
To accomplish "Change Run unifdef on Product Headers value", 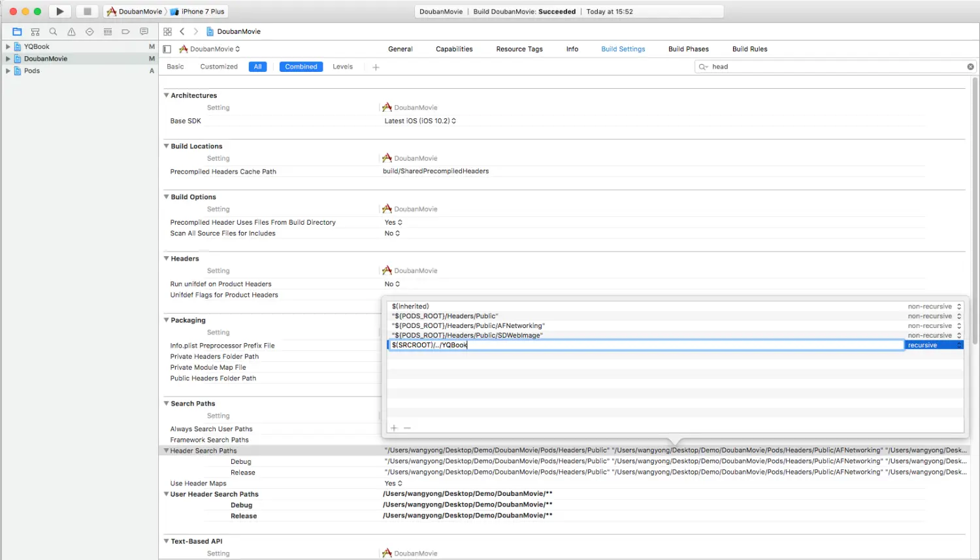I will click(392, 284).
